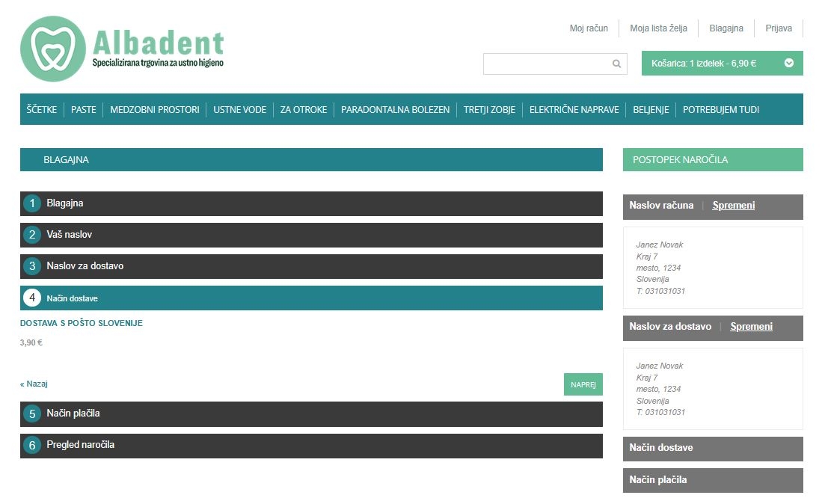Click Spremeni next to Naslov za dostavo
The height and width of the screenshot is (504, 825).
(x=751, y=327)
